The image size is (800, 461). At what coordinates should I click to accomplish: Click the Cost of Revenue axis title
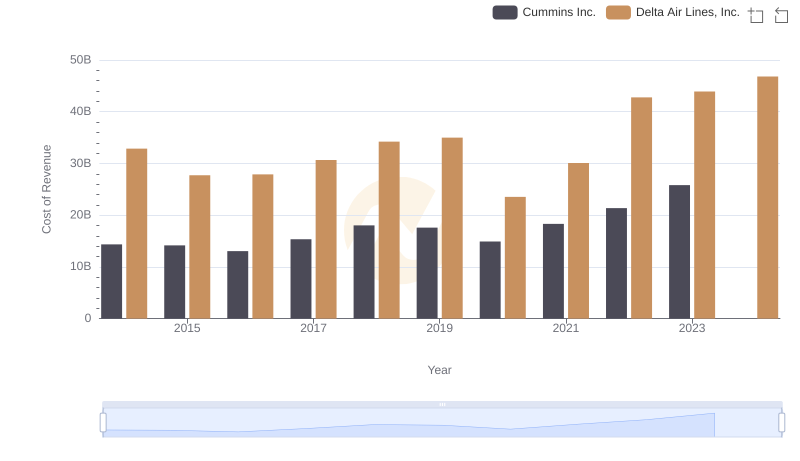(x=46, y=189)
